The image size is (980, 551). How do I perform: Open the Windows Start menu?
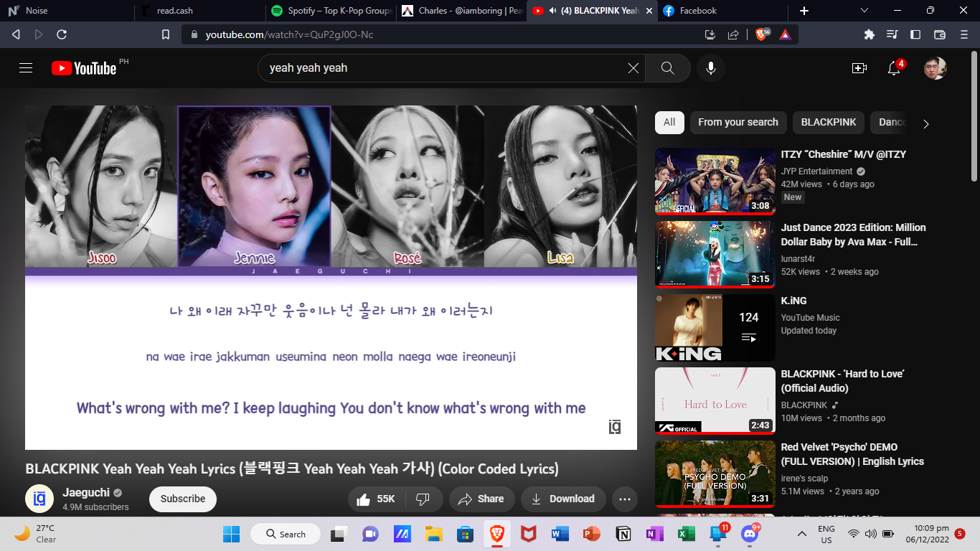(231, 534)
